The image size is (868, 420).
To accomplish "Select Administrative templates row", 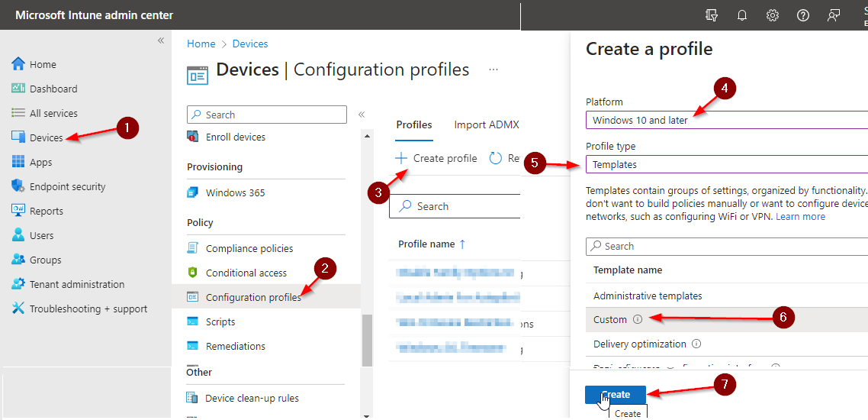I will 726,296.
